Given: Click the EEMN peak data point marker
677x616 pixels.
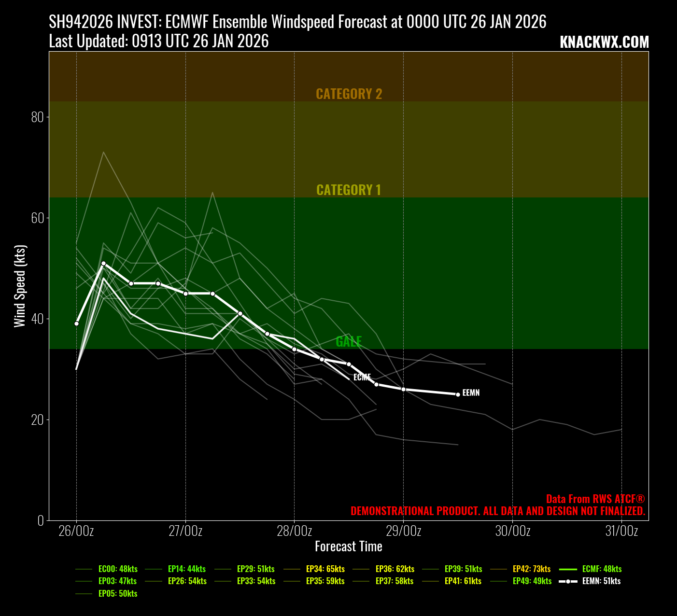Looking at the screenshot, I should coord(103,263).
